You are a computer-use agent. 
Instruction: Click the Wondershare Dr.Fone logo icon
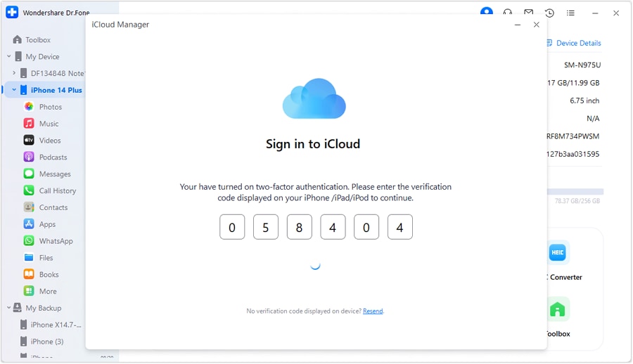coord(12,13)
